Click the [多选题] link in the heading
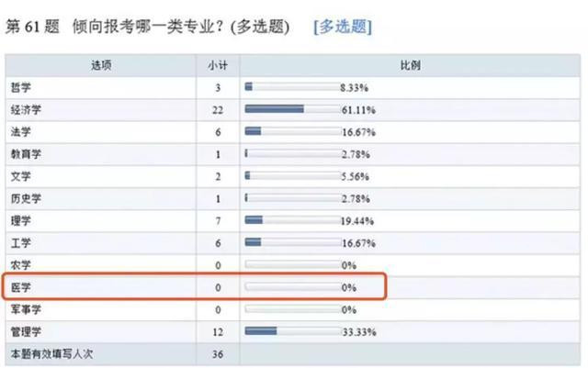 (x=343, y=27)
